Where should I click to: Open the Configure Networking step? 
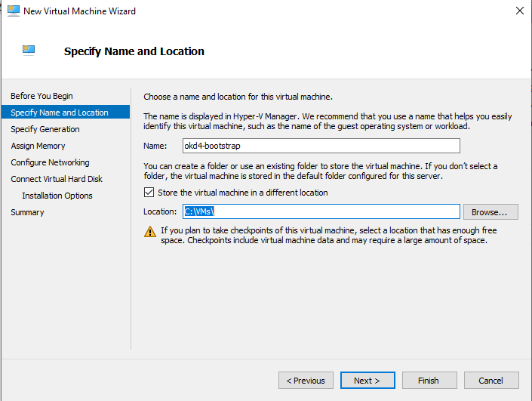pos(51,162)
